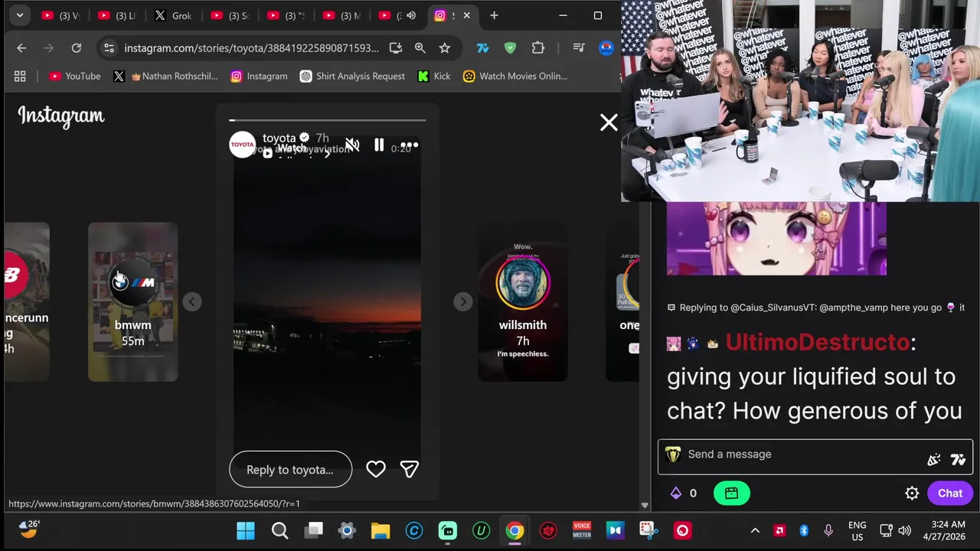Screen dimensions: 980x551
Task: Click the Instagram logo
Action: point(61,116)
